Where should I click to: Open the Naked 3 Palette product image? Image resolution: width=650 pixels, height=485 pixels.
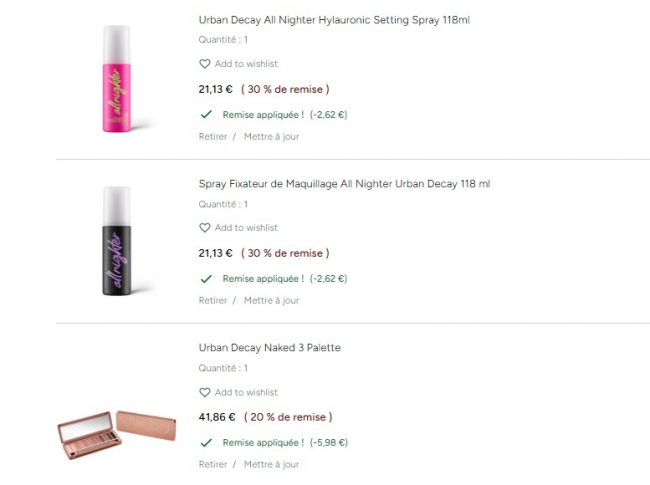coord(116,431)
